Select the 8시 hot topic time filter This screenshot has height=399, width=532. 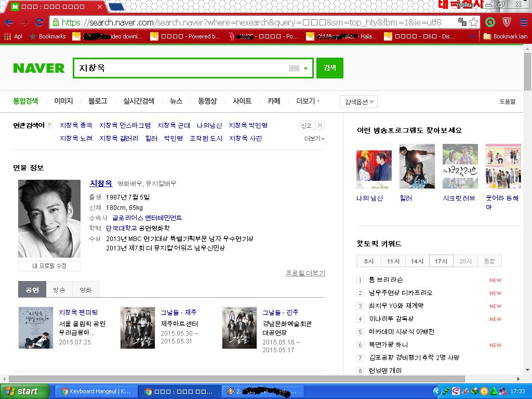[x=368, y=261]
